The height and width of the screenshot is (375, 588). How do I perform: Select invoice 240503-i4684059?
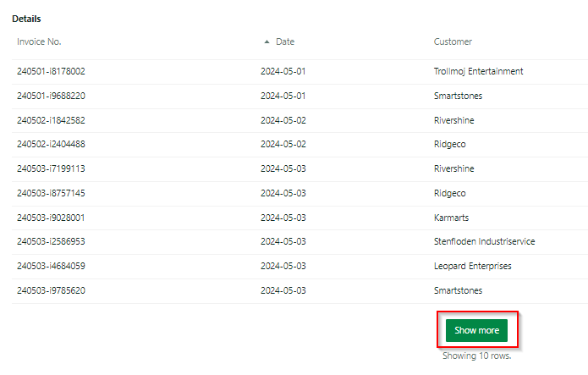[x=51, y=266]
